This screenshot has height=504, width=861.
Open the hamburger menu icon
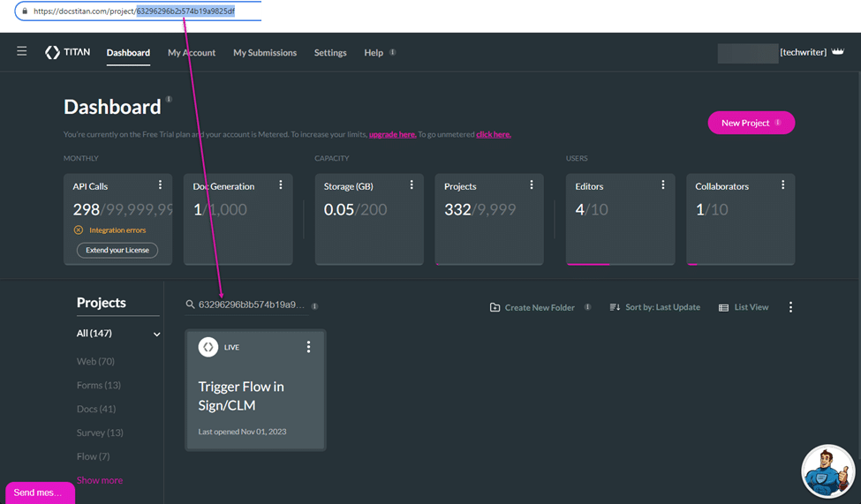pyautogui.click(x=21, y=51)
